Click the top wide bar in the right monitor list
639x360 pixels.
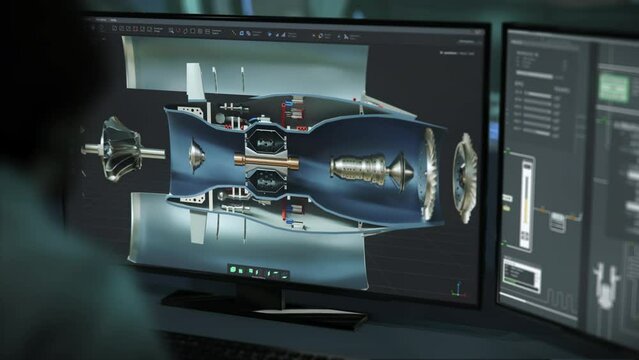tap(535, 75)
